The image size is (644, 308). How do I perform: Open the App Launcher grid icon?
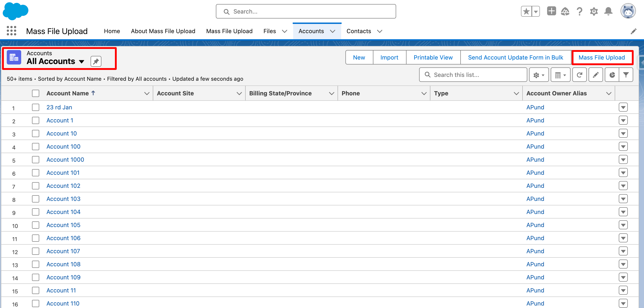point(11,31)
